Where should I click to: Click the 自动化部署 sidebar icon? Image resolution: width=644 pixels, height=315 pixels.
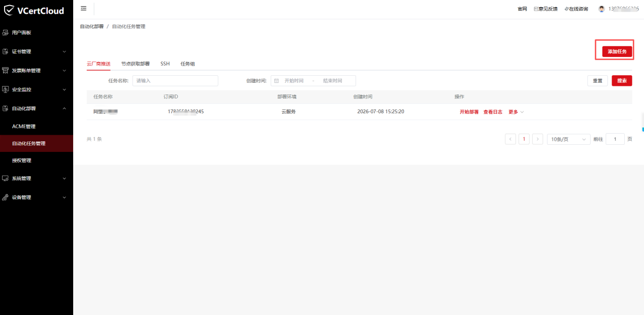tap(6, 108)
